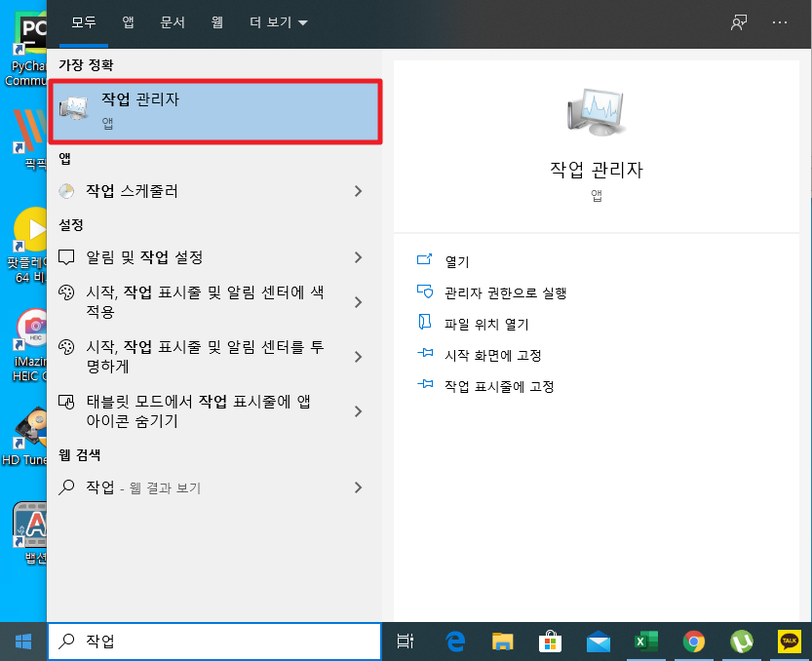Viewport: 812px width, 661px height.
Task: Open Excel from the taskbar
Action: click(x=645, y=642)
